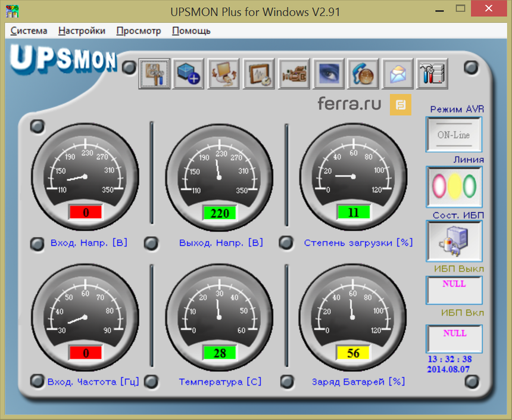This screenshot has height=420, width=512.
Task: Select the UPS search/scan toolbar icon
Action: point(154,73)
